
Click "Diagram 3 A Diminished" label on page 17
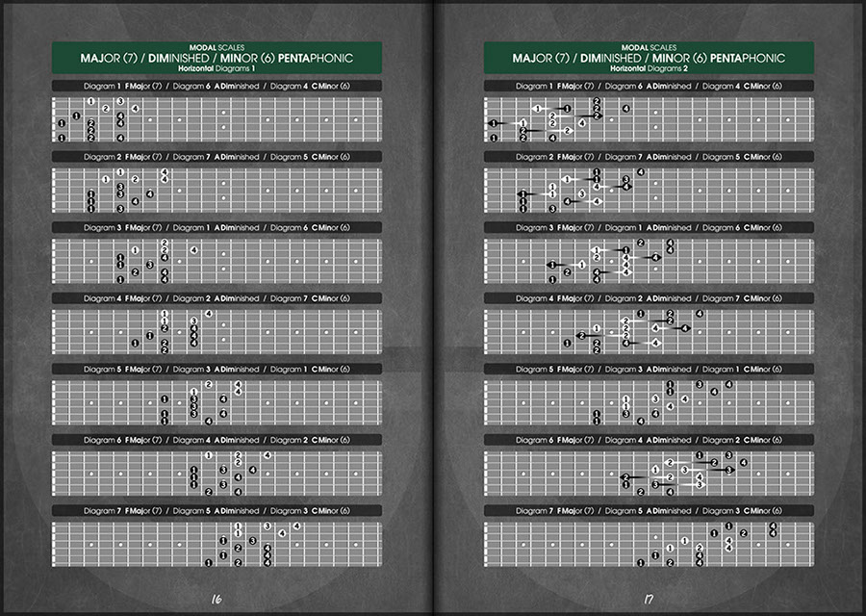649,369
